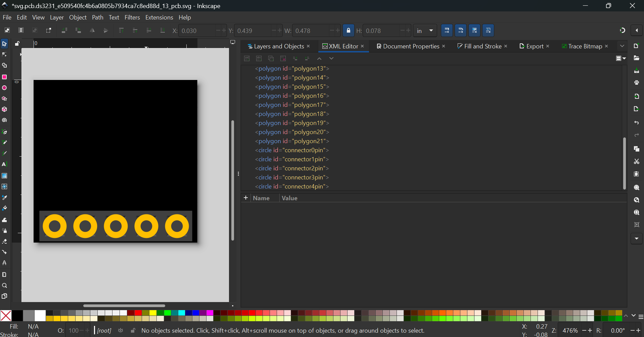Switch to Document Properties tab

tap(408, 46)
